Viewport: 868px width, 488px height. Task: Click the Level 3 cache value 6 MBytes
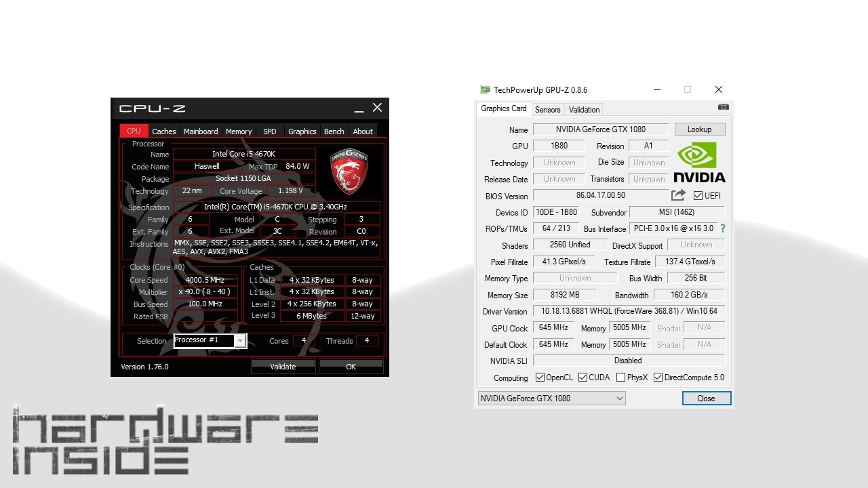click(x=312, y=317)
